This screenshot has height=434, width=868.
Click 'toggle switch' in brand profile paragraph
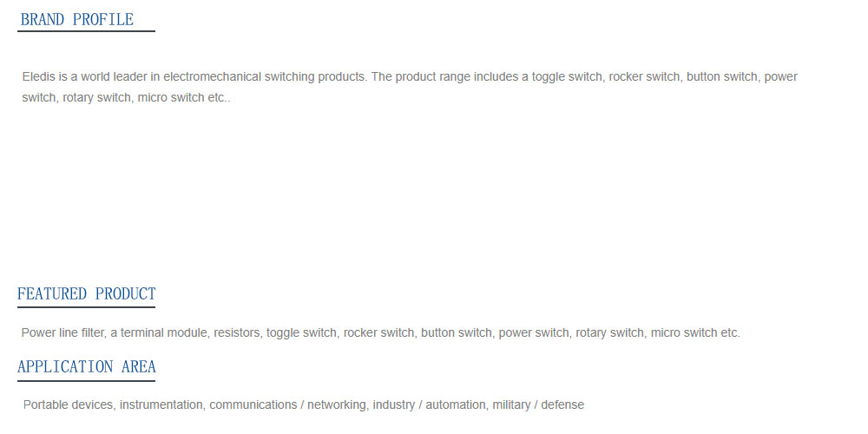tap(566, 76)
